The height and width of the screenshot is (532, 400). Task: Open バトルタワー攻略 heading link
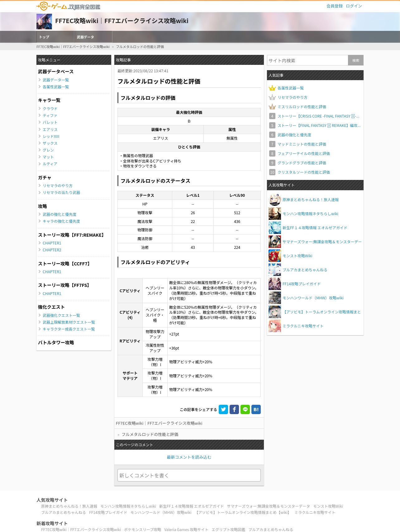click(56, 342)
